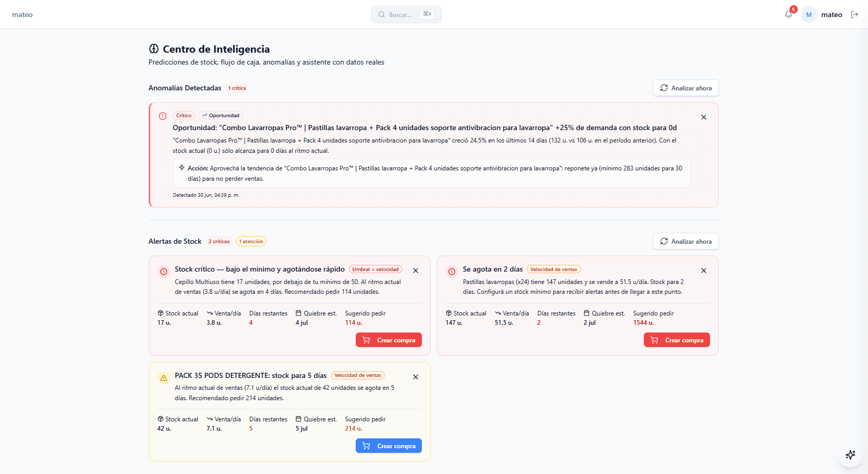Create purchase for Pastillas lavarropas

pos(677,340)
